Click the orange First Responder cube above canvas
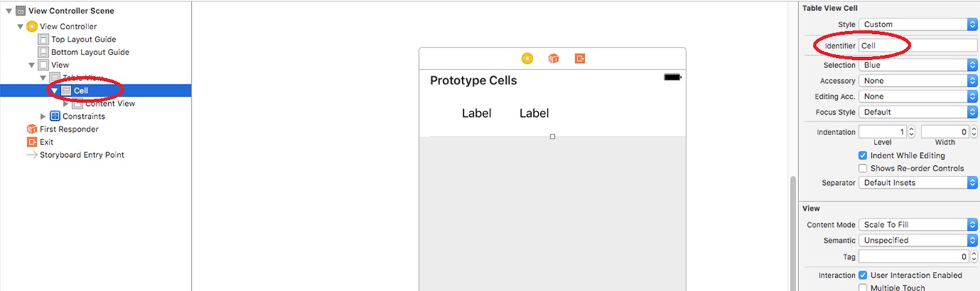Image resolution: width=980 pixels, height=291 pixels. (x=554, y=58)
